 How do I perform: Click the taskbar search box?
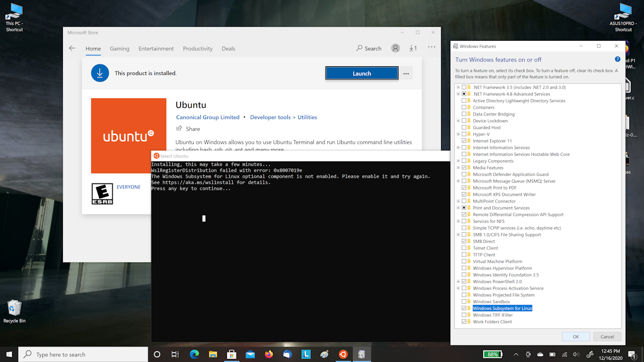tap(84, 354)
